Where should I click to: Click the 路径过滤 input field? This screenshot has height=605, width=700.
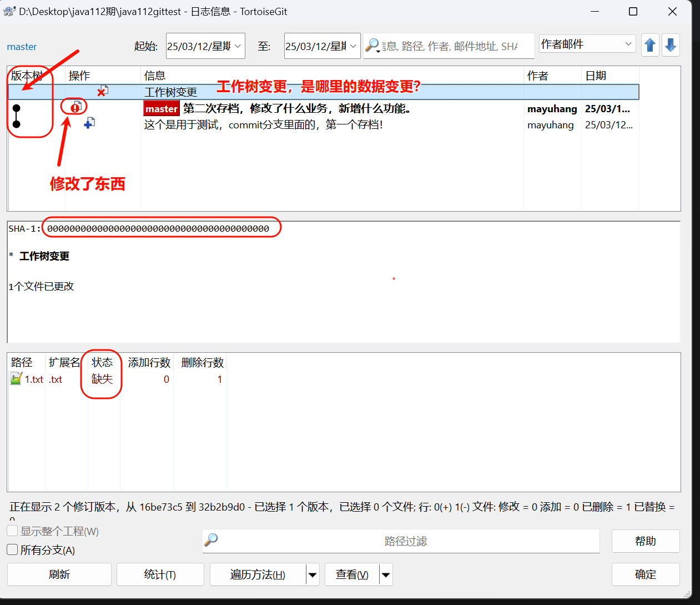pyautogui.click(x=405, y=541)
